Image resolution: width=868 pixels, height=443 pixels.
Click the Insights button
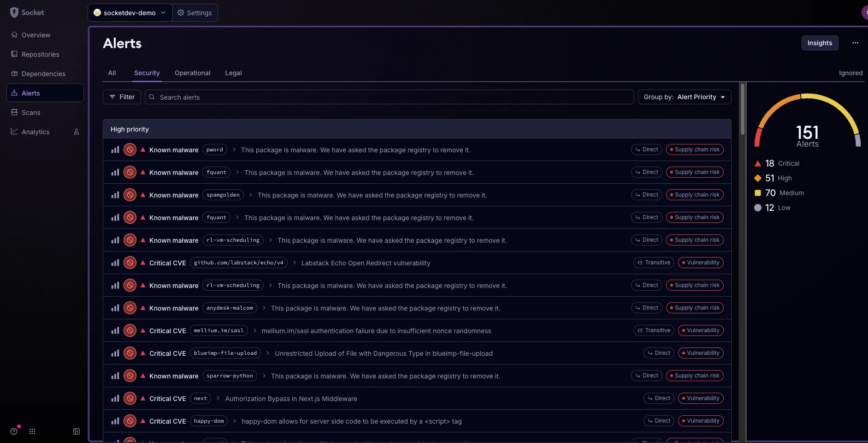point(820,43)
